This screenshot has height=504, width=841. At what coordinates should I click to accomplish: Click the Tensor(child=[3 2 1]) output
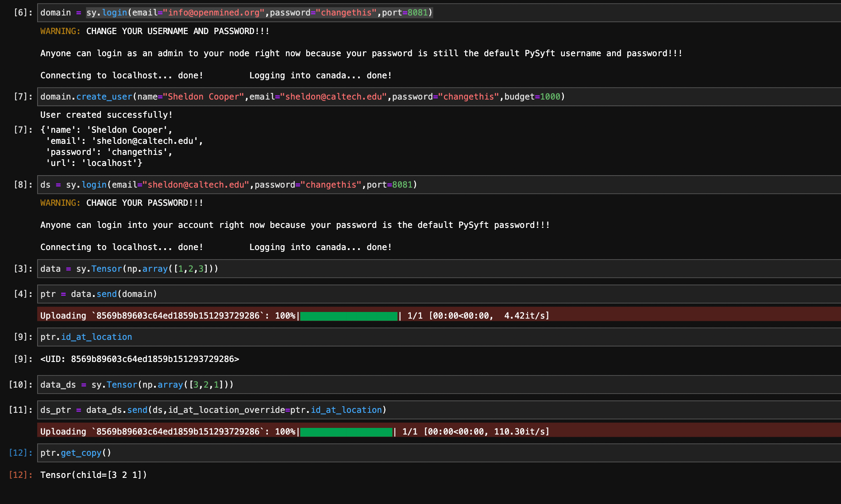pos(93,475)
